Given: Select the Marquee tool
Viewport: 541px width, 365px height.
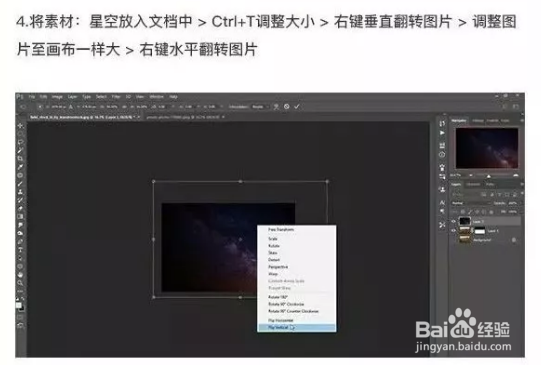Looking at the screenshot, I should coord(20,134).
